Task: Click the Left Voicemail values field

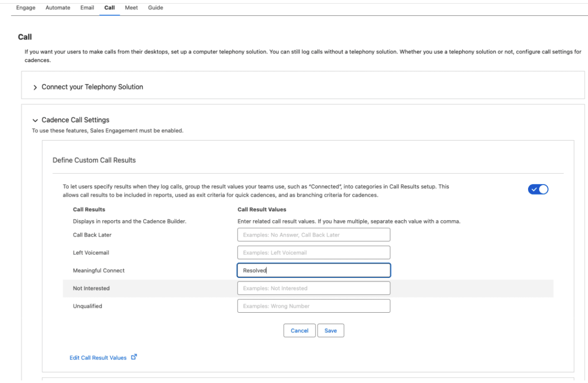Action: [313, 252]
